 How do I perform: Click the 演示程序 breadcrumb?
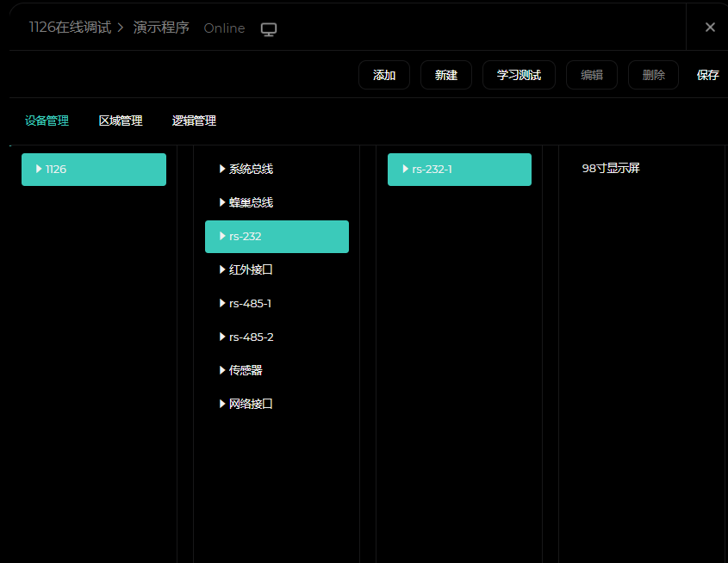click(161, 28)
